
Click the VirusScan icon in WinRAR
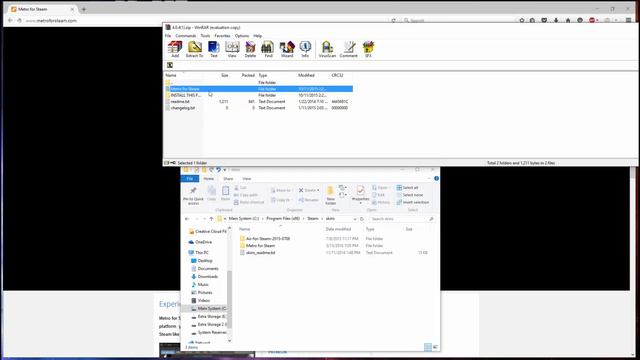click(x=327, y=49)
